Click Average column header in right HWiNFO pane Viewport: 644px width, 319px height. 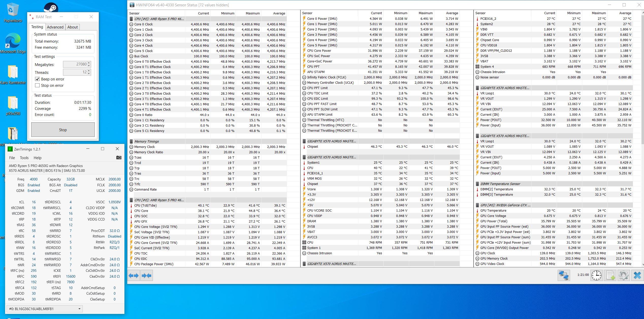620,13
